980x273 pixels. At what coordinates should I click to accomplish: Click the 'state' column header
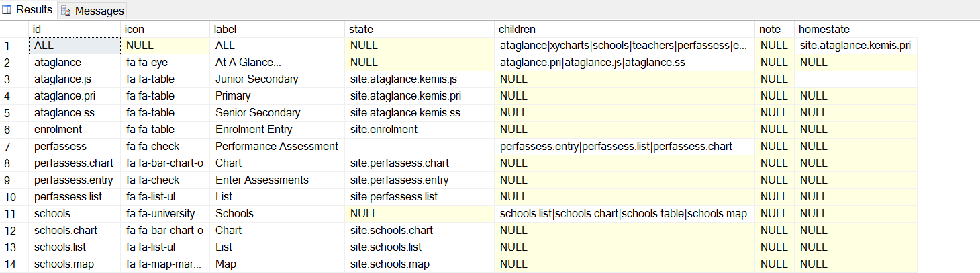tap(420, 29)
